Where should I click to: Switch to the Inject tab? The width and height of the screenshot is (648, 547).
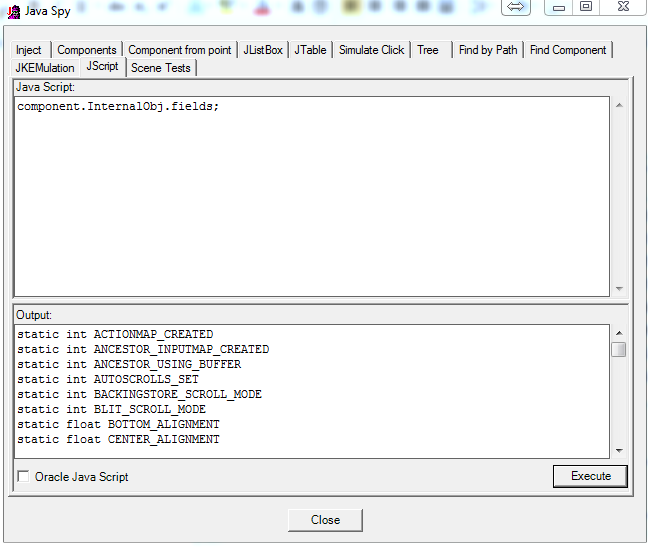(29, 50)
